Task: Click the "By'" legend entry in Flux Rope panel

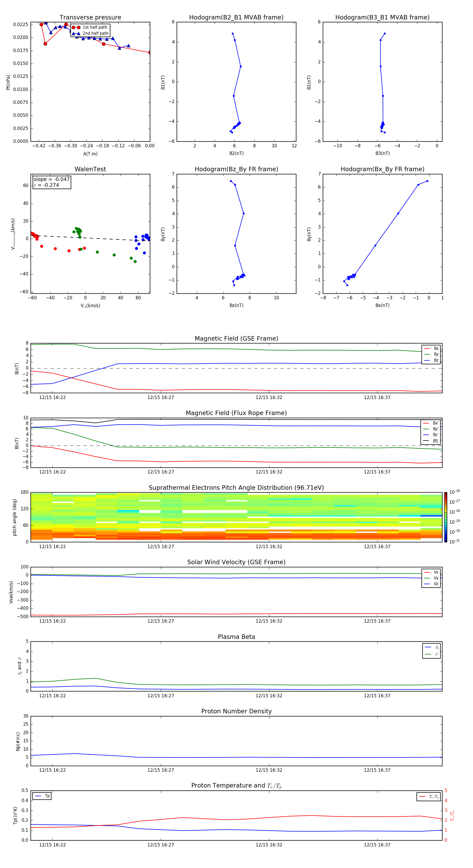Action: tap(431, 429)
